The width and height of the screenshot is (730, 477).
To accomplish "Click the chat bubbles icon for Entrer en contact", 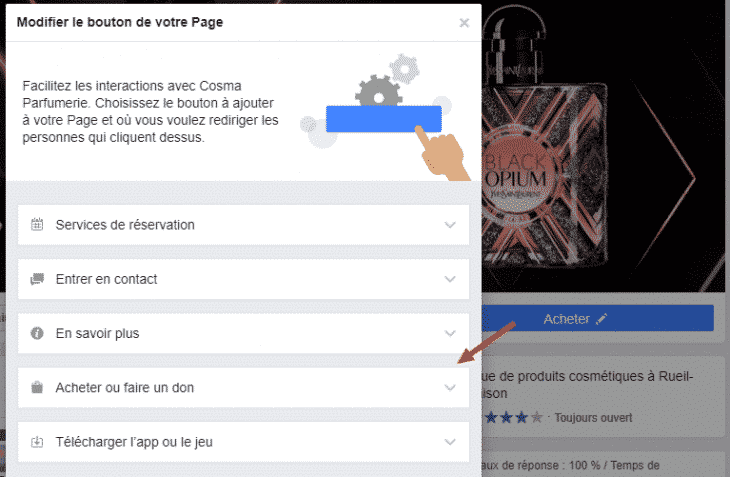I will [37, 279].
